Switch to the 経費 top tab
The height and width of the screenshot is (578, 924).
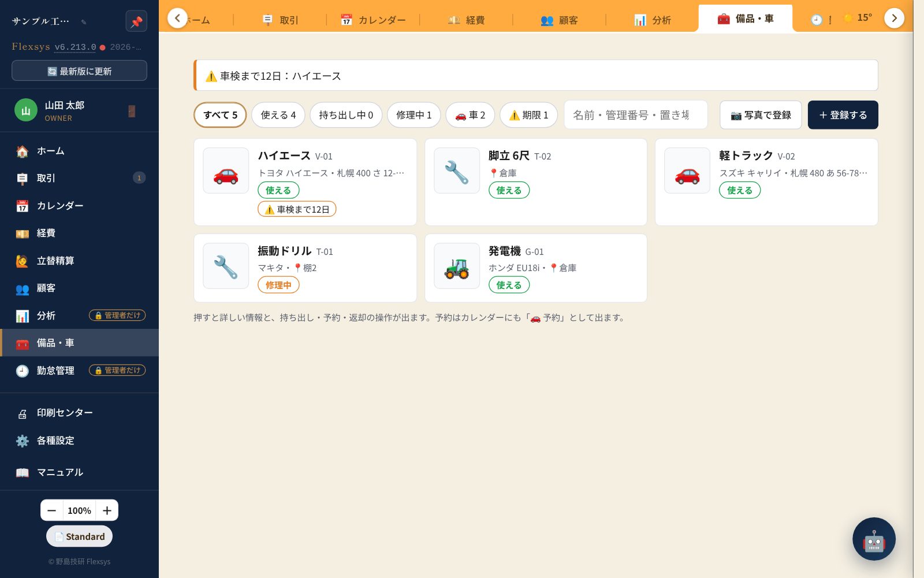[466, 20]
